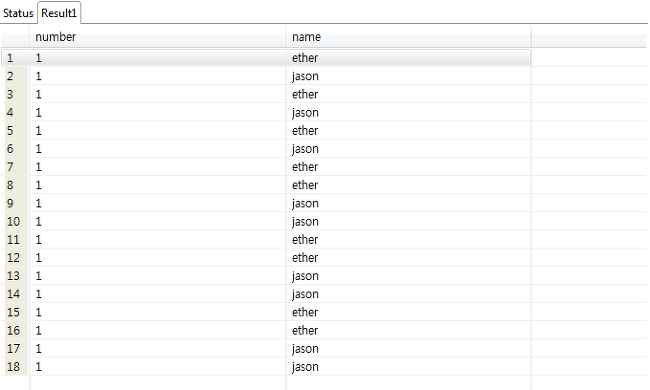Sort by the number column header
Screen dimensions: 650x390
158,37
